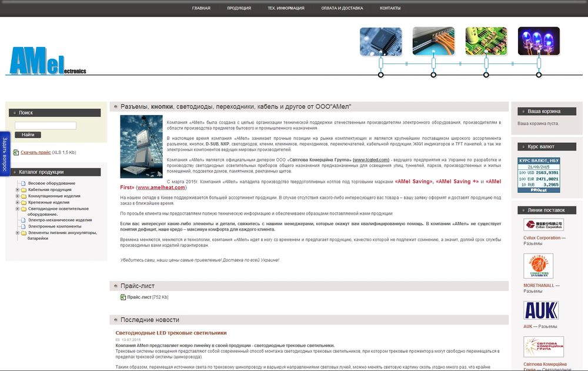Click the microchip header thumbnail

point(380,41)
